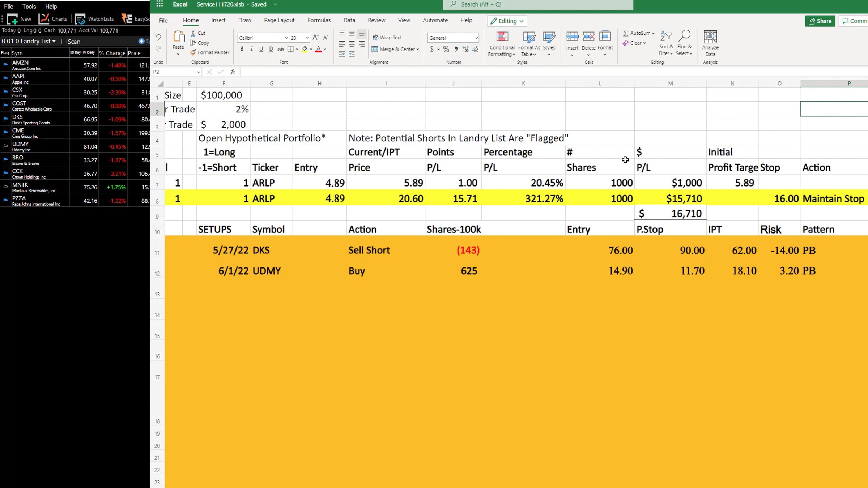The height and width of the screenshot is (488, 868).
Task: Toggle the flag for AMZN row
Action: point(5,65)
